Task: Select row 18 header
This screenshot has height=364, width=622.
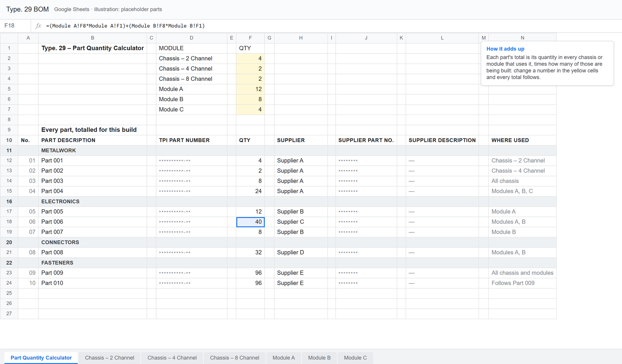Action: [9, 222]
